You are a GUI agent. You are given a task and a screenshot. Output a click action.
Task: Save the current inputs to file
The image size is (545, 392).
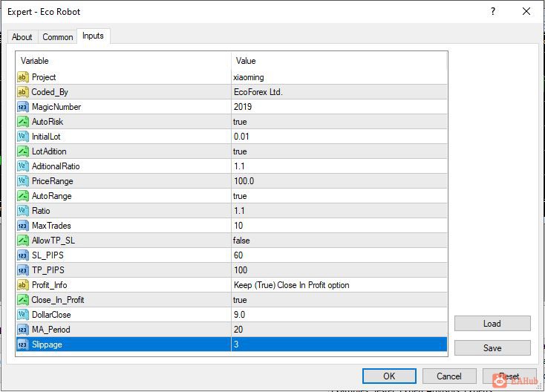(x=492, y=348)
